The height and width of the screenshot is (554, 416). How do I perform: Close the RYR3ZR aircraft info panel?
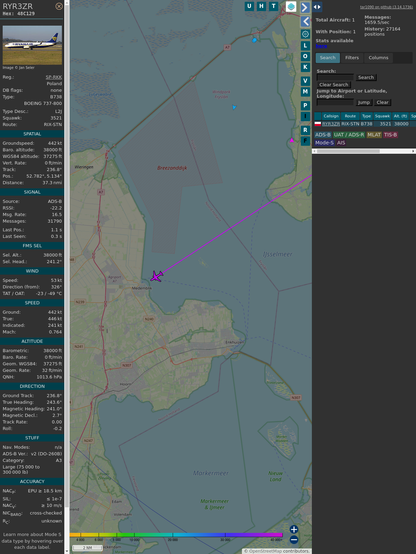tap(59, 6)
